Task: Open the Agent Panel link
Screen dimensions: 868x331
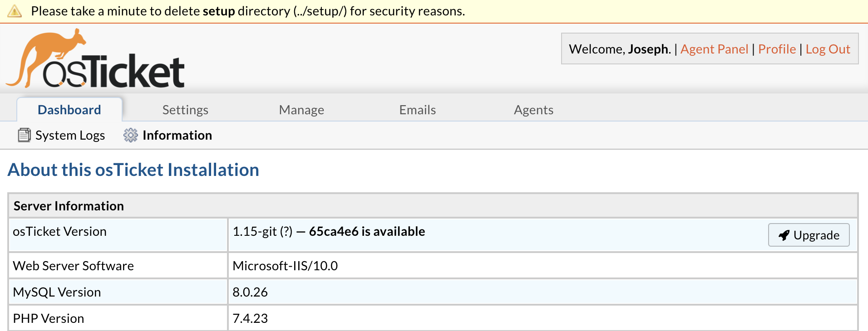Action: point(714,49)
